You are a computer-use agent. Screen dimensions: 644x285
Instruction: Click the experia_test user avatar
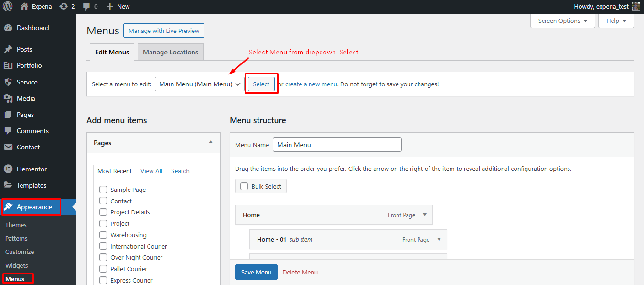point(636,6)
